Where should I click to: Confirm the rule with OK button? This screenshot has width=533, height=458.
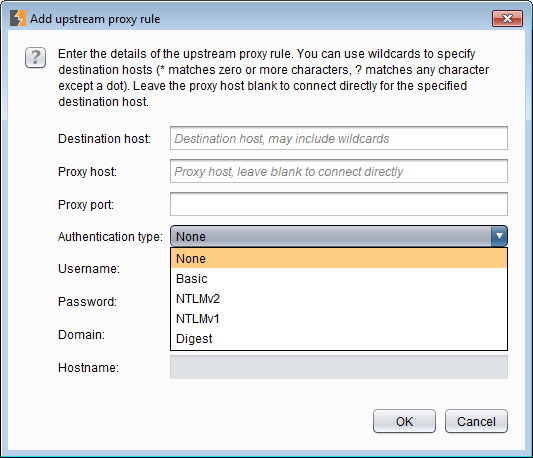pyautogui.click(x=404, y=421)
